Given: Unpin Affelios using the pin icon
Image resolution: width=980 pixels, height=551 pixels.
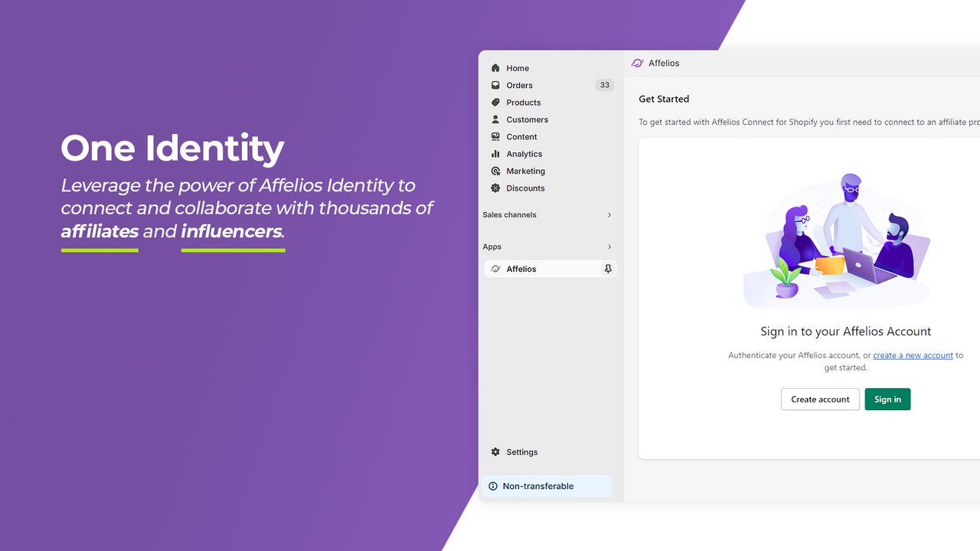Looking at the screenshot, I should click(608, 269).
